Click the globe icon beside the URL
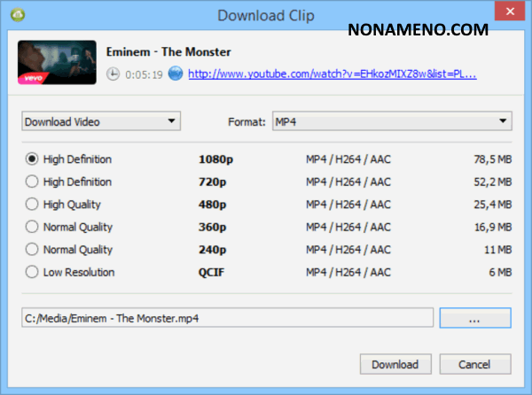 click(176, 74)
